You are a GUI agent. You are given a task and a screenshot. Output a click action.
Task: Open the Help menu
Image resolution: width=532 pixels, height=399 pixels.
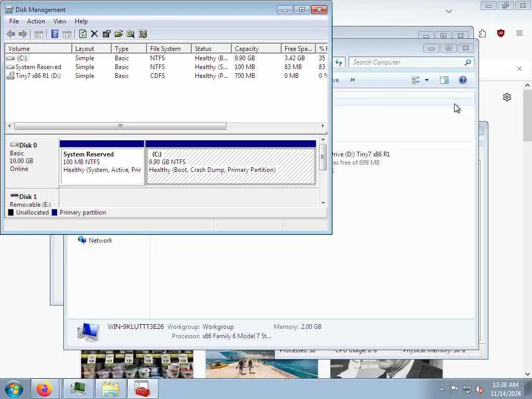[81, 21]
